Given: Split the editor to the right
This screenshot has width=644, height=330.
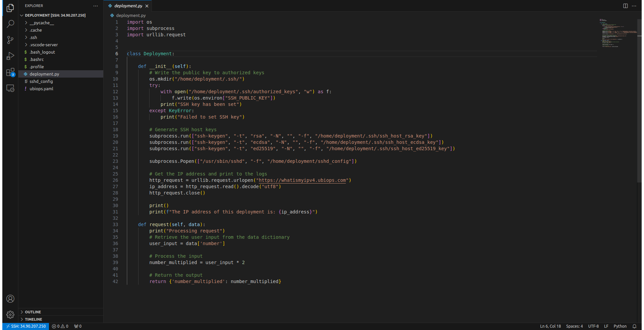Looking at the screenshot, I should [x=625, y=6].
